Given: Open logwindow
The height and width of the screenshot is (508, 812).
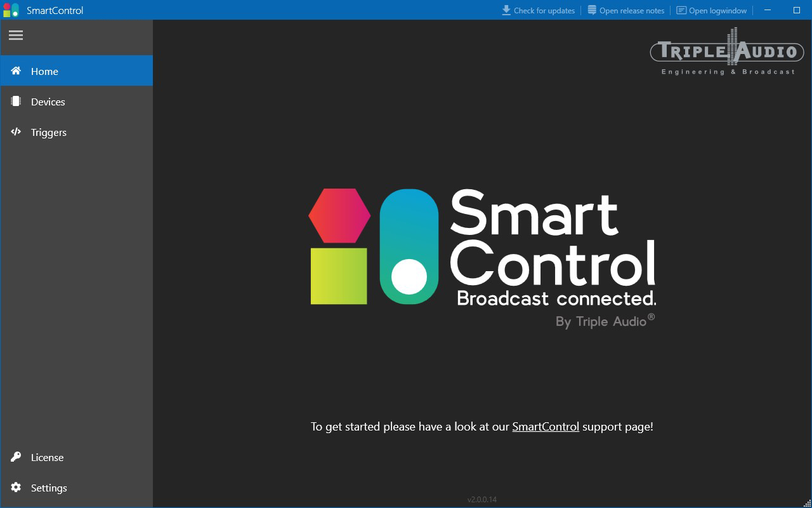Looking at the screenshot, I should click(x=712, y=10).
